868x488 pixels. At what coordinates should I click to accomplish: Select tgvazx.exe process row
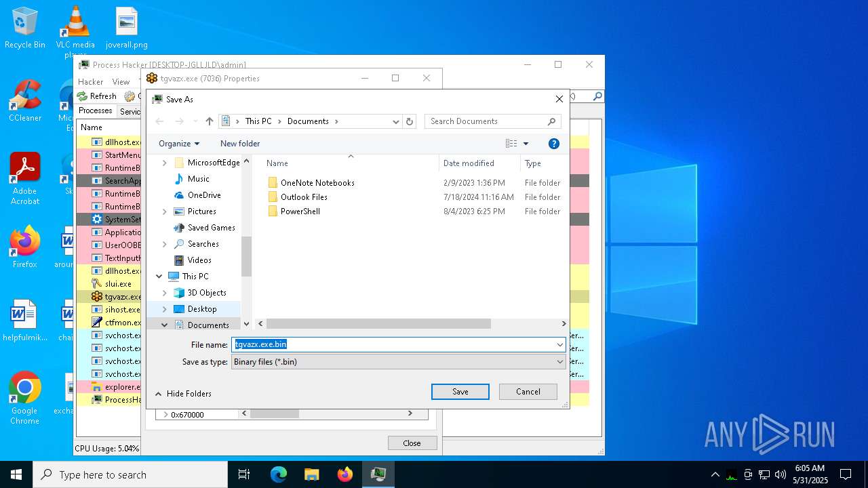click(116, 297)
